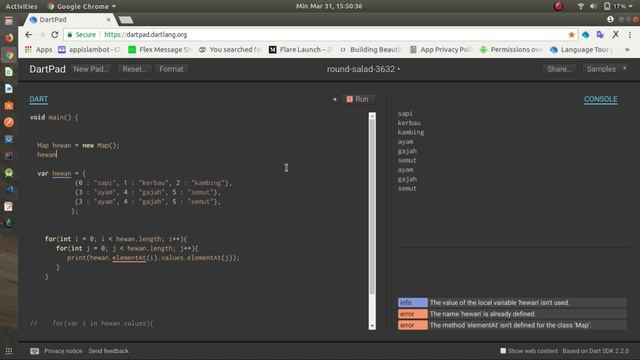Click the volume icon in top bar
640x360 pixels.
tap(593, 6)
